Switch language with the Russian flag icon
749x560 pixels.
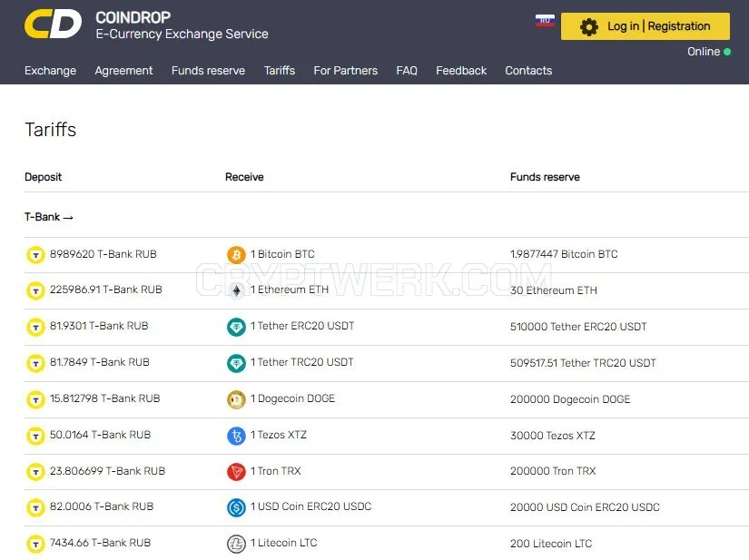click(x=545, y=20)
